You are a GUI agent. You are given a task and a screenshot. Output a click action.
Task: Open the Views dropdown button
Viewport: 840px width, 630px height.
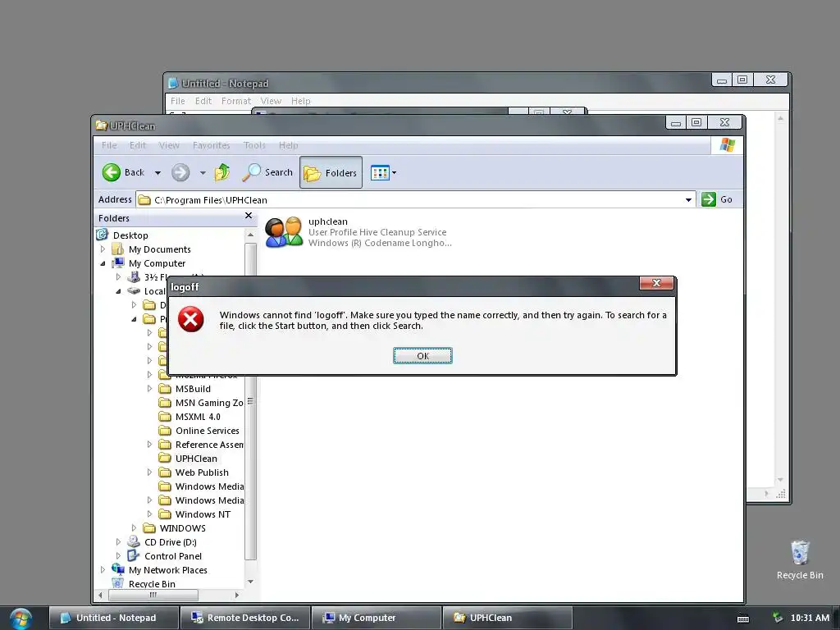coord(384,172)
